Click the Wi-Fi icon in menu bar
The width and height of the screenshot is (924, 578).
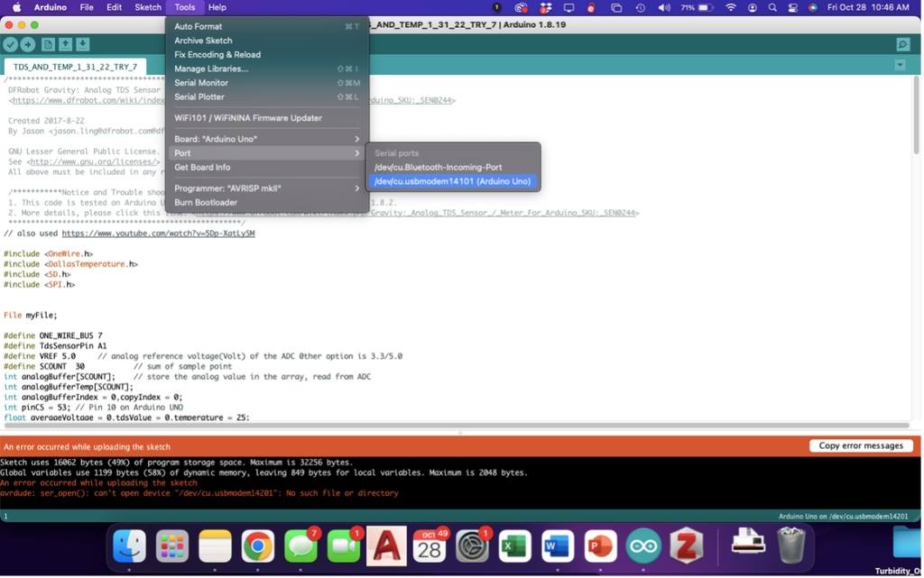tap(731, 7)
